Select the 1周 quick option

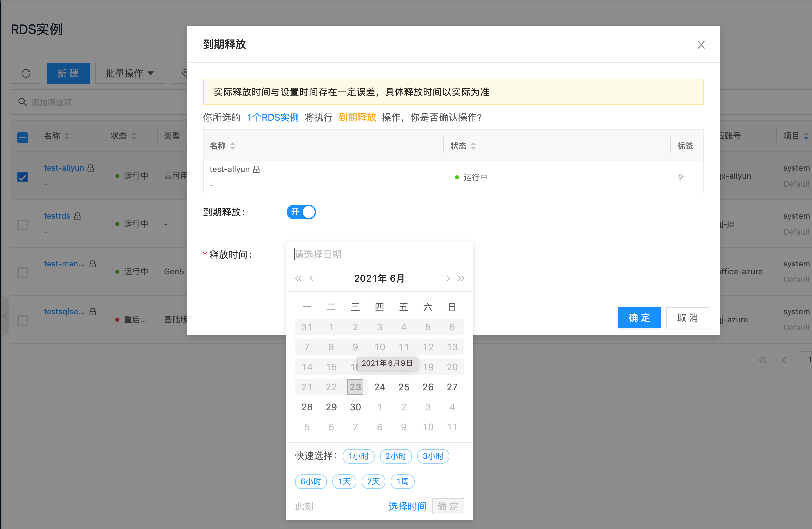pos(402,482)
